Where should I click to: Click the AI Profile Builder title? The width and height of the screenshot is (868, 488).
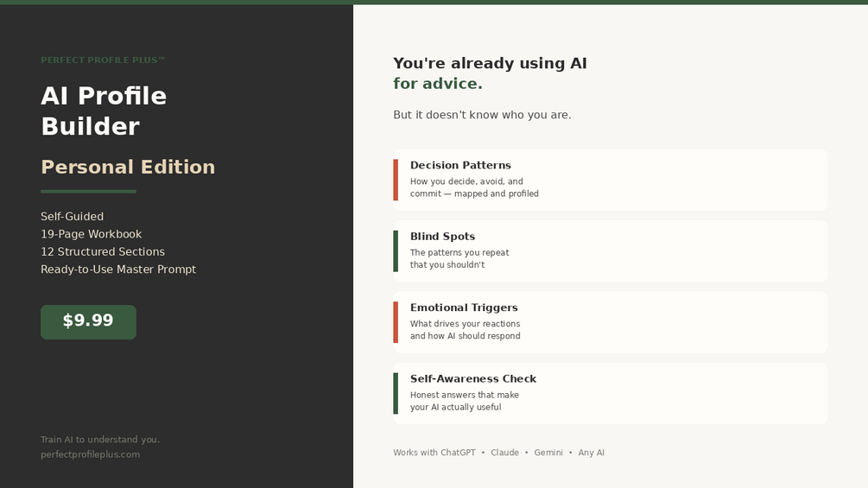coord(104,111)
